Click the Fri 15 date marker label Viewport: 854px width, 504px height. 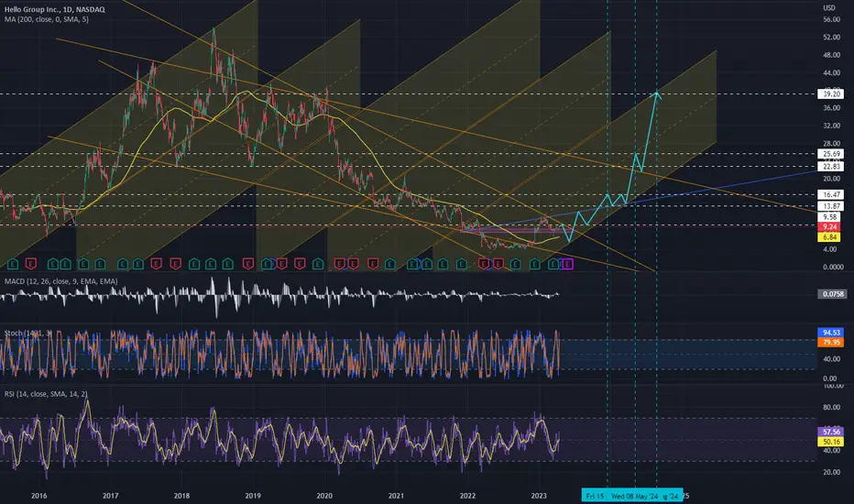(x=595, y=496)
